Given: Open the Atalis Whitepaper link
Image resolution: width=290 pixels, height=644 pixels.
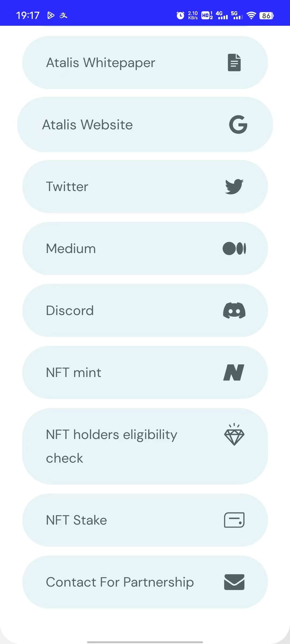Looking at the screenshot, I should pyautogui.click(x=145, y=63).
